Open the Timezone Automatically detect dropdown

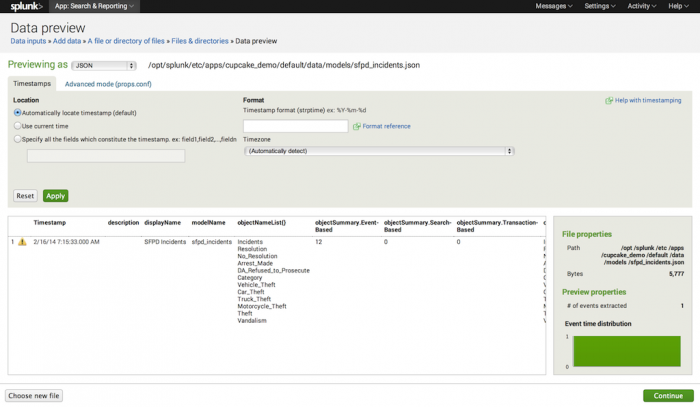[379, 151]
